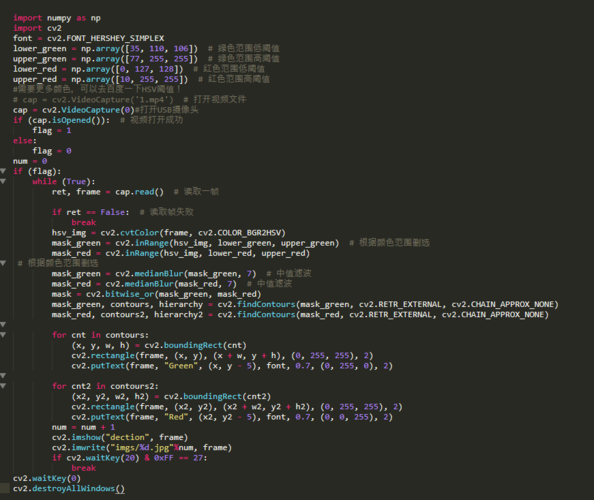Screen dimensions: 594x500
Task: Click the line 'num = 0'
Action: pyautogui.click(x=30, y=161)
